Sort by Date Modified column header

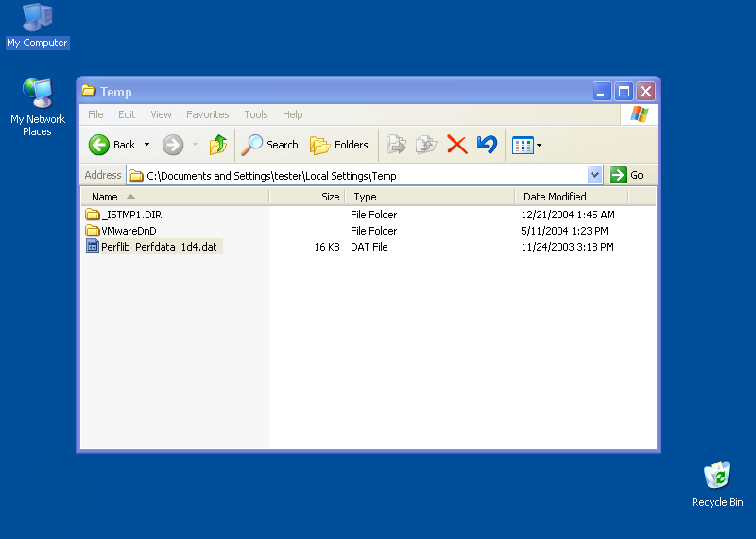click(555, 197)
